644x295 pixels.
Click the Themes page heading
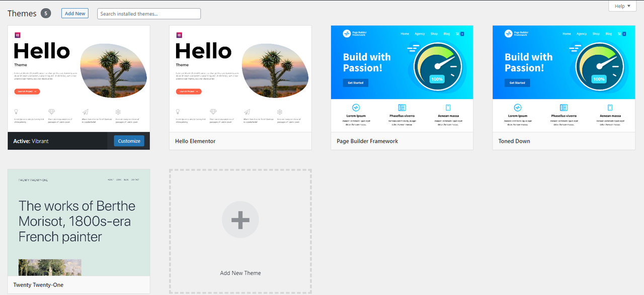pos(22,14)
